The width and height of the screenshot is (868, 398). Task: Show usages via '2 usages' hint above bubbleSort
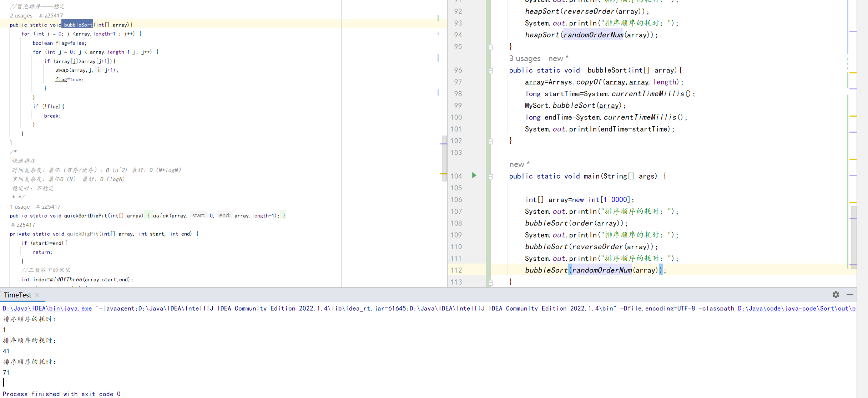tap(21, 16)
